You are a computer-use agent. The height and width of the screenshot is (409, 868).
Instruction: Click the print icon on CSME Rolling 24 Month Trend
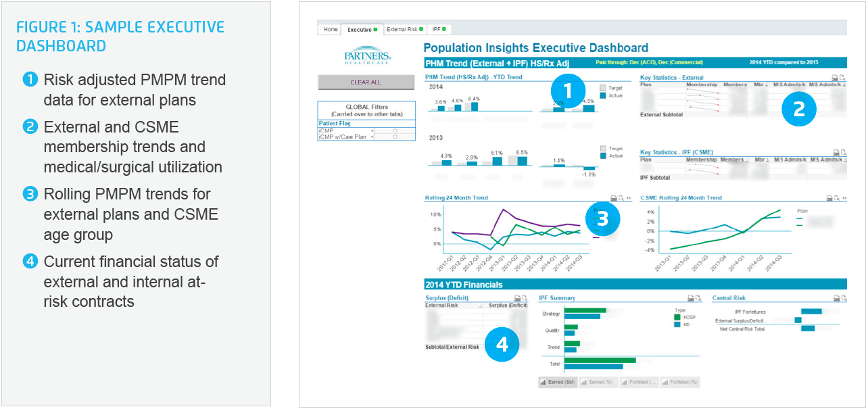click(829, 198)
